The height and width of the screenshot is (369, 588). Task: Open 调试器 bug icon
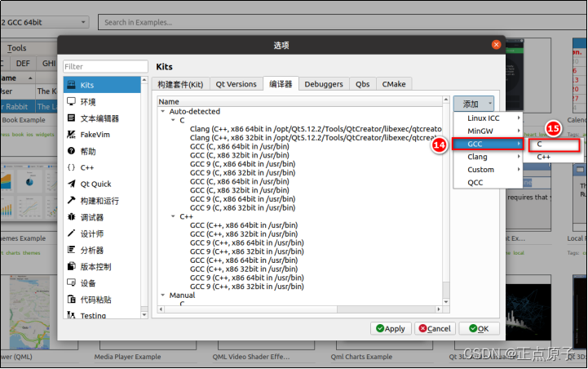tap(71, 217)
